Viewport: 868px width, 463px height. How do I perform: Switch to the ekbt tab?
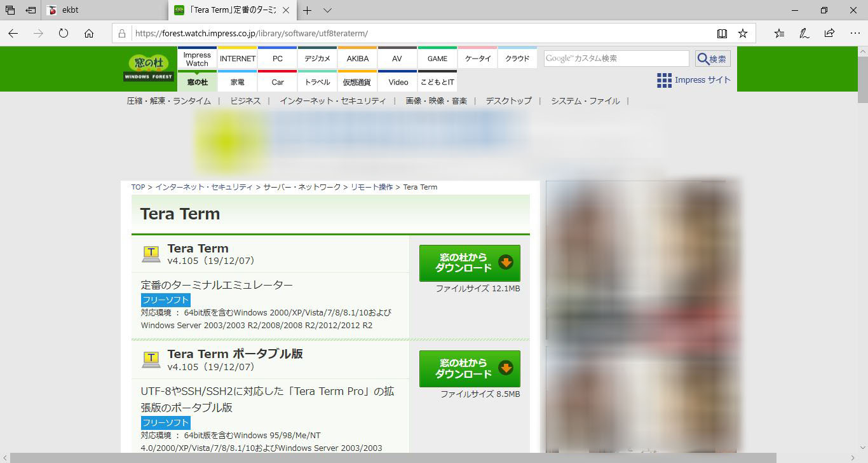[x=105, y=10]
